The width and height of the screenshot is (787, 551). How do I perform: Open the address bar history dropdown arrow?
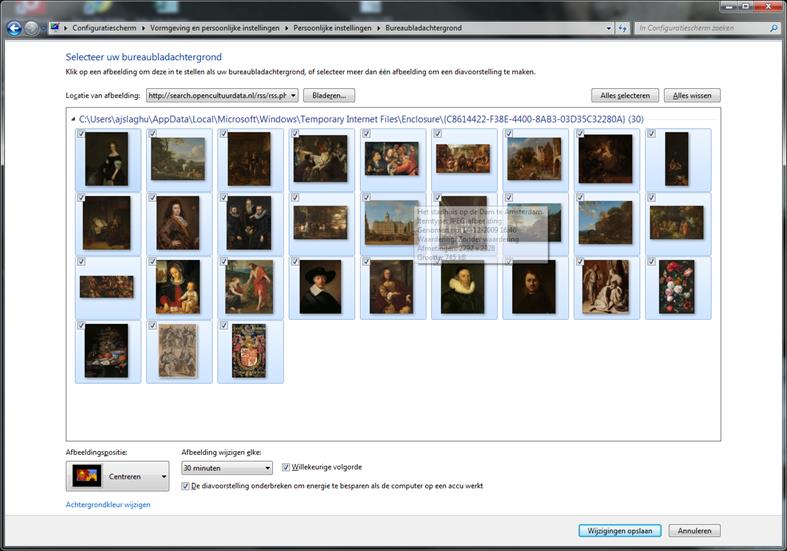[x=609, y=28]
